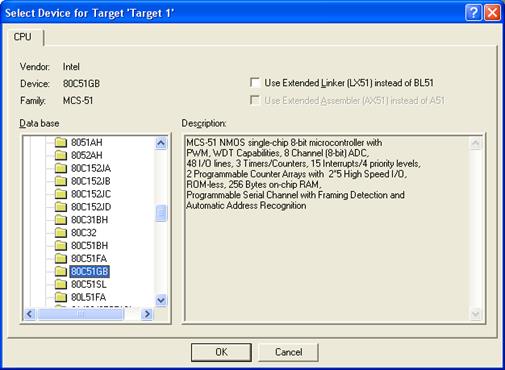Click the 'Description:' label
The image size is (505, 370).
[x=204, y=124]
